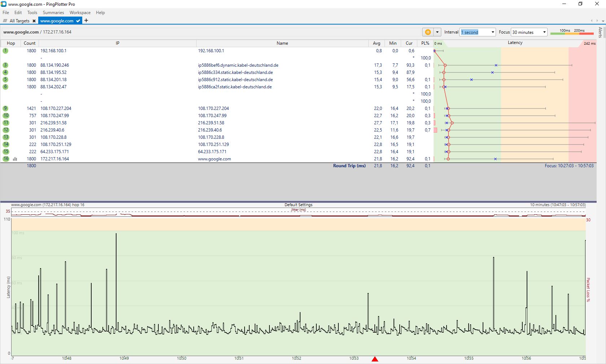The image size is (606, 364).
Task: Click the red triangle marker on the timeline
Action: [x=375, y=359]
